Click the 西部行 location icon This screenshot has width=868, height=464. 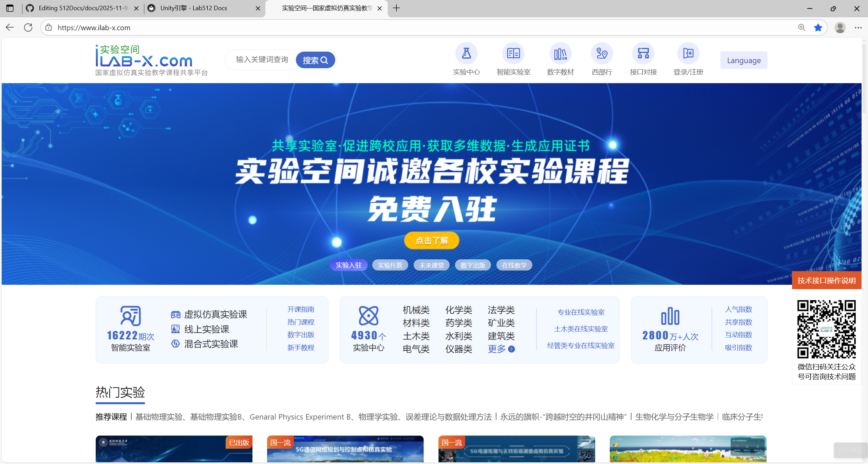point(602,53)
